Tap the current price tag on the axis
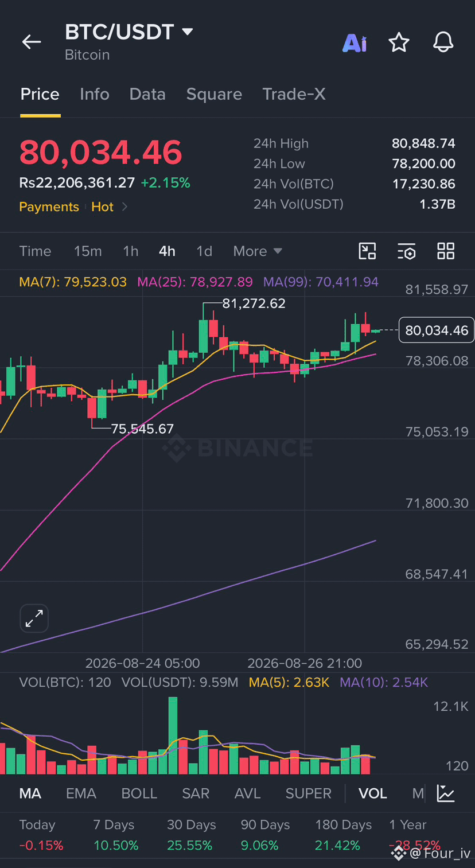 click(437, 330)
